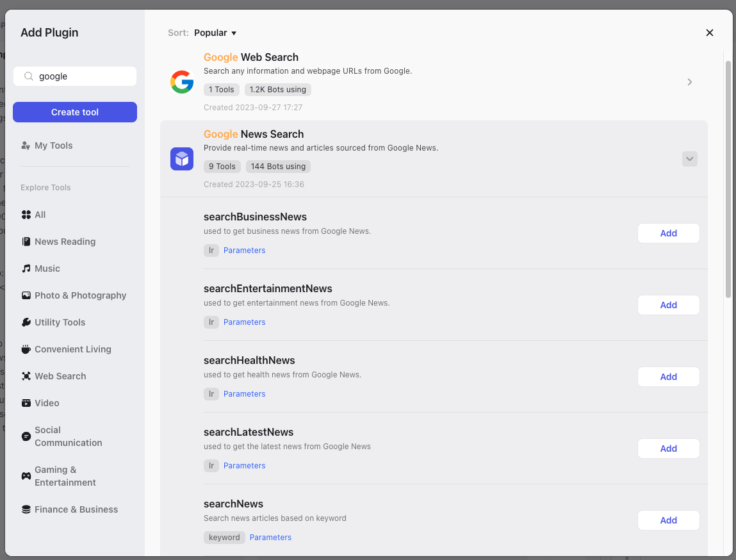Select the News Reading category icon
Screen dimensions: 736x560
[x=26, y=242]
